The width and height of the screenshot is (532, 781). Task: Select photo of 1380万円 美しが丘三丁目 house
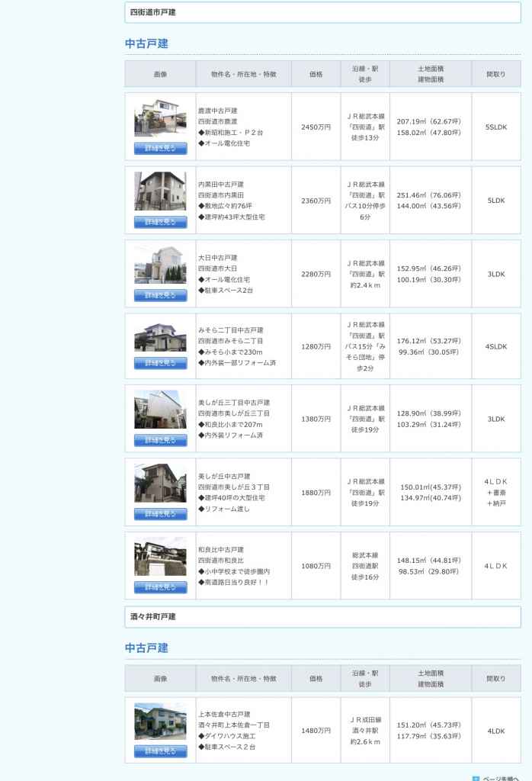(x=160, y=410)
